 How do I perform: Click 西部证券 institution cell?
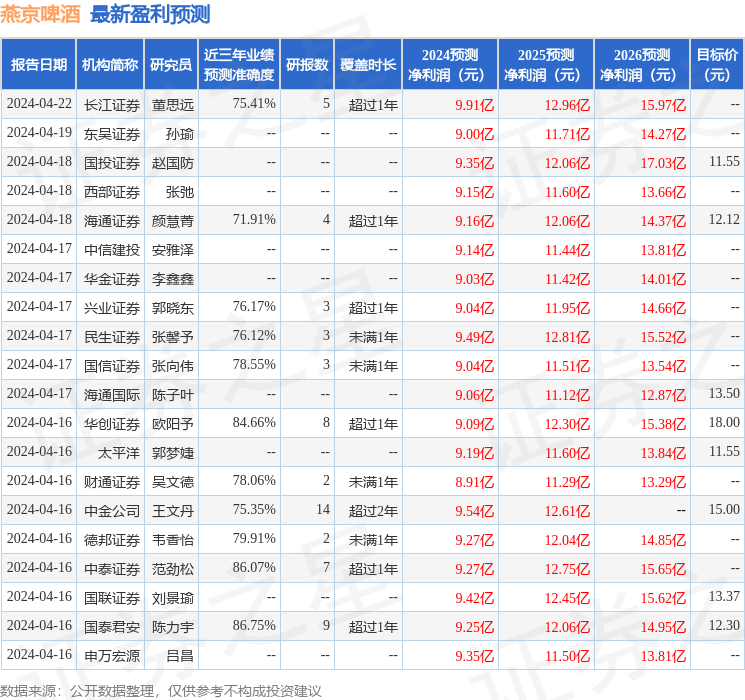tap(112, 192)
